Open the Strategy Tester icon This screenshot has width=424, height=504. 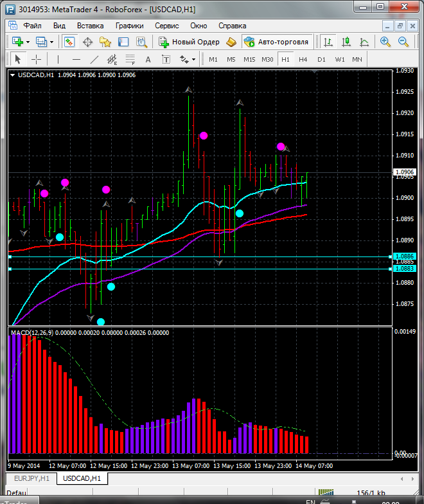(x=141, y=42)
